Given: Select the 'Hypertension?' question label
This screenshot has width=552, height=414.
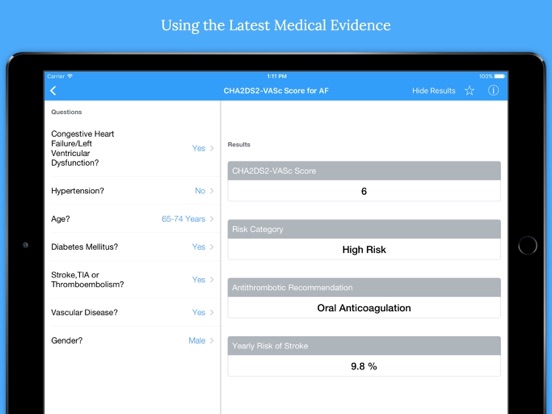Looking at the screenshot, I should [x=77, y=191].
